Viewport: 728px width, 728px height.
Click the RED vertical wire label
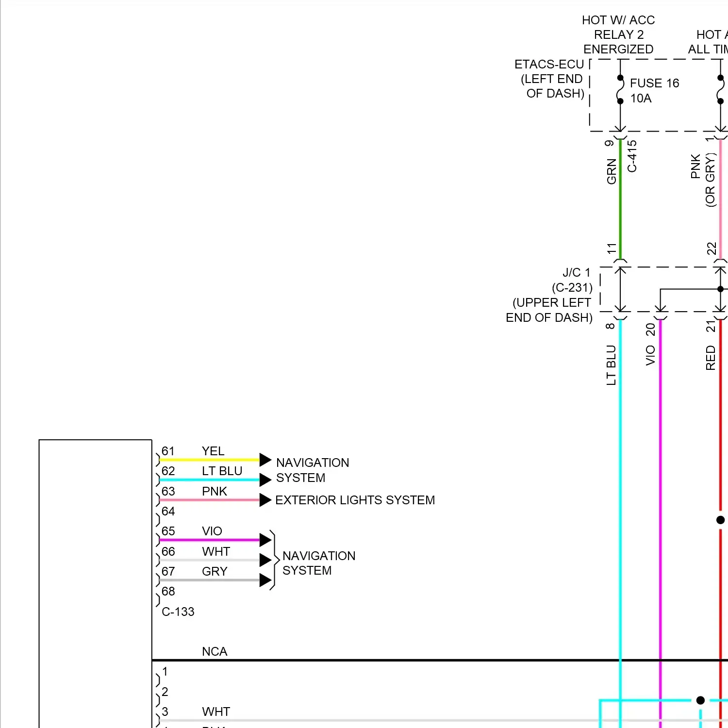pos(711,358)
